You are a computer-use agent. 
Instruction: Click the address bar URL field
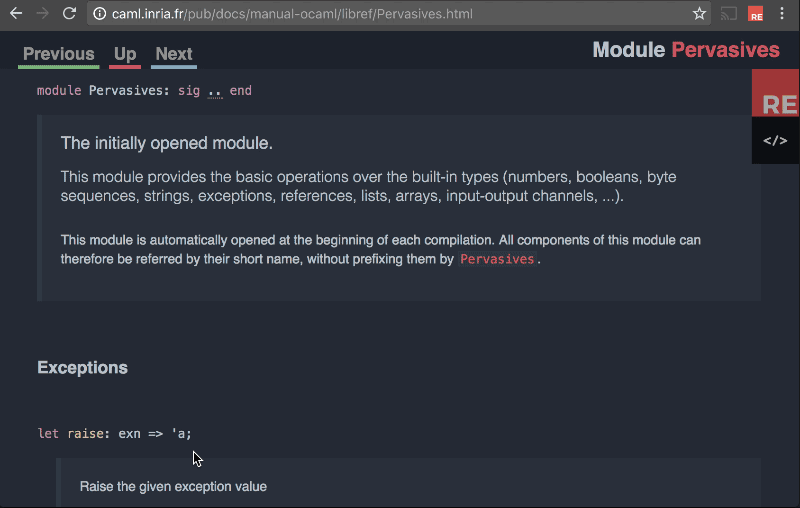coord(398,14)
